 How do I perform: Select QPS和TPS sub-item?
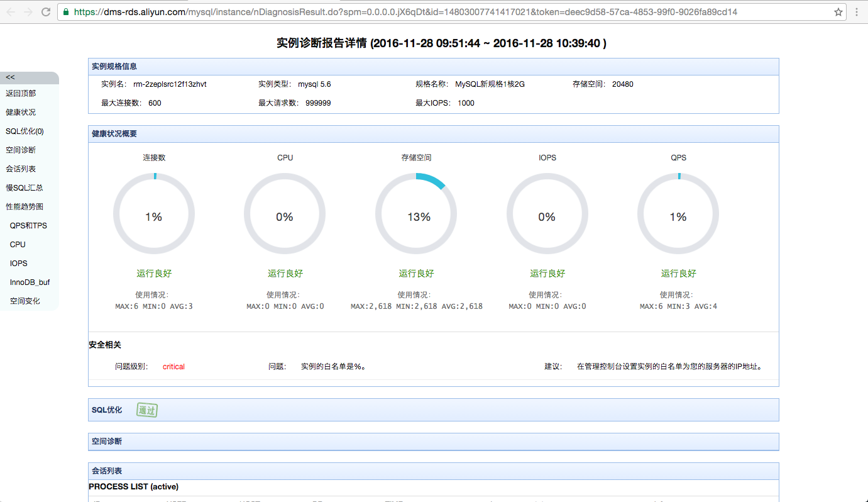point(28,225)
